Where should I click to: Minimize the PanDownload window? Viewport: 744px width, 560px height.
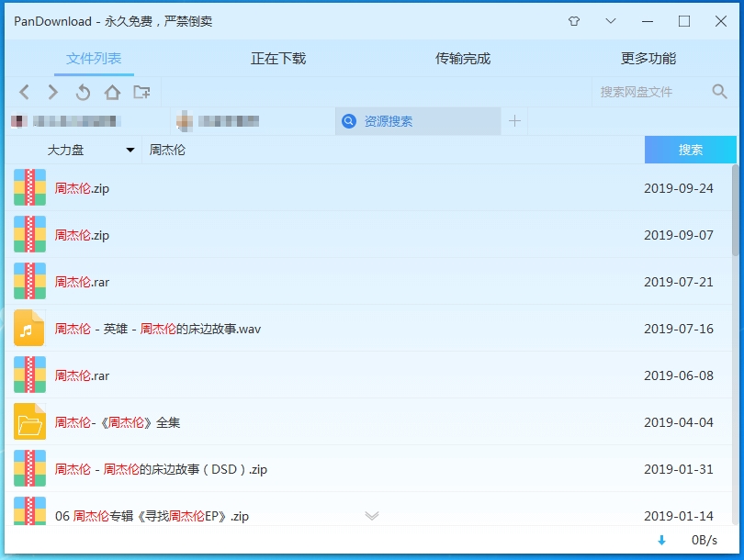point(648,21)
